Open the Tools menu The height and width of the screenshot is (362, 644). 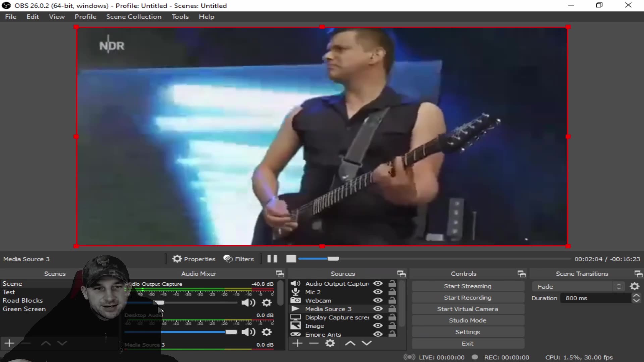[x=180, y=16]
